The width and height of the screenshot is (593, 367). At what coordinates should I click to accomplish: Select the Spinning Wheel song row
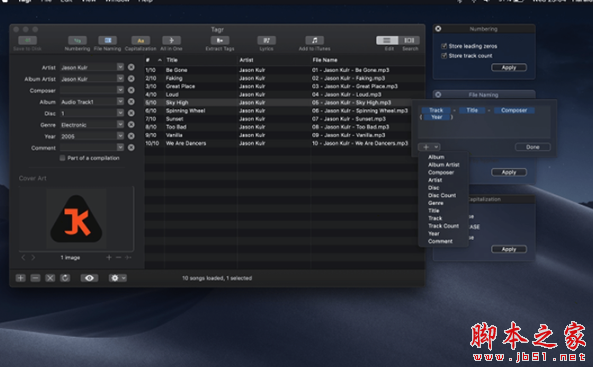pyautogui.click(x=284, y=110)
